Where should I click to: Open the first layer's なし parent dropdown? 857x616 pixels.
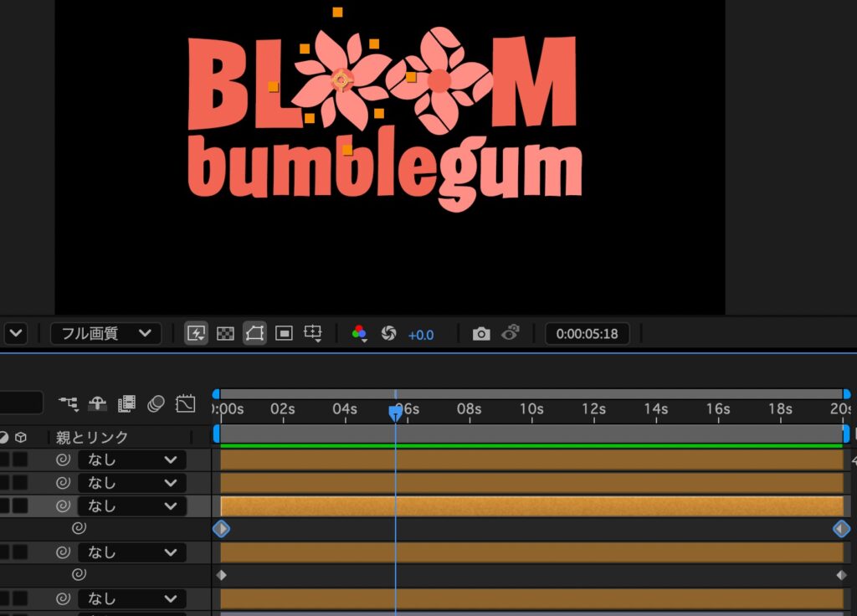tap(132, 459)
